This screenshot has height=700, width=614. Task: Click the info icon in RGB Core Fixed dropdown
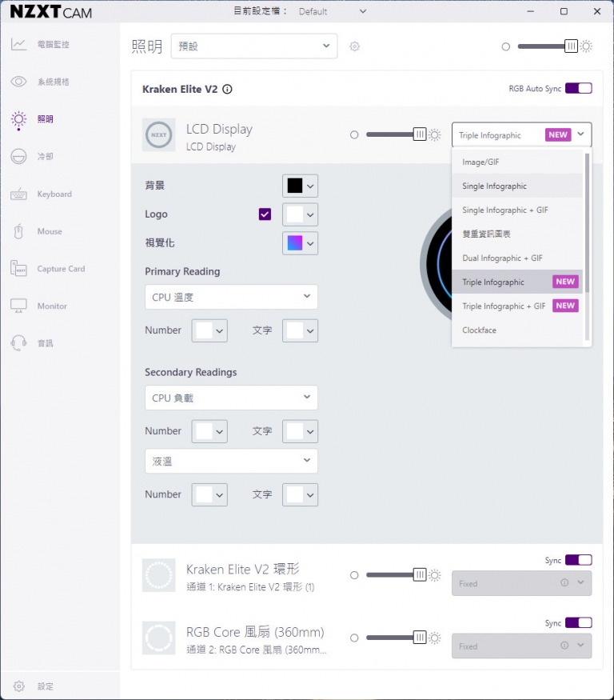coord(564,645)
